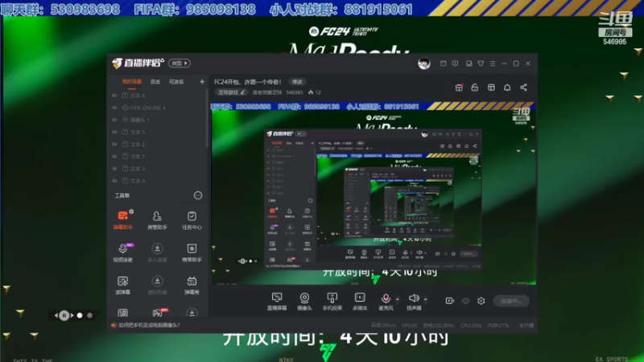Open the 弹幕助手 tool
Viewport: 644px width, 362px height.
click(123, 220)
